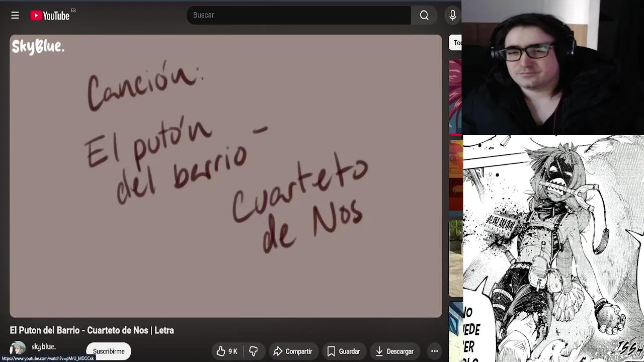
Task: Go to the YouTube home logo
Action: click(x=50, y=16)
